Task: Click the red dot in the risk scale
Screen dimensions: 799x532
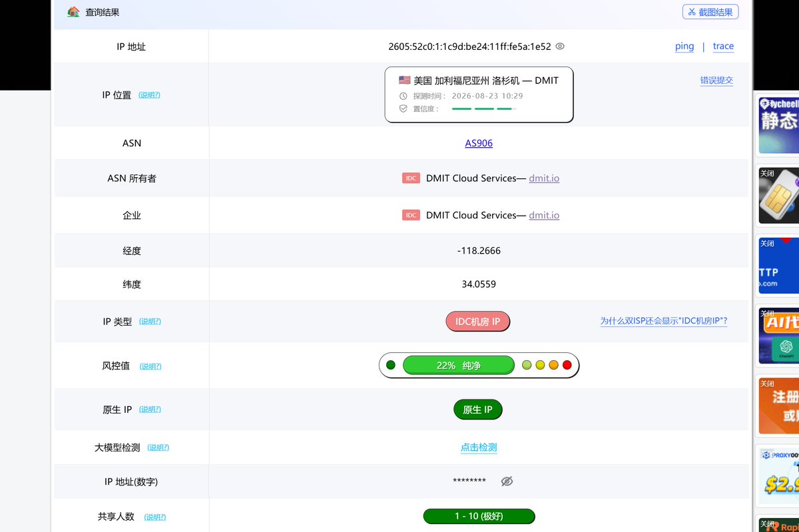Action: point(567,365)
